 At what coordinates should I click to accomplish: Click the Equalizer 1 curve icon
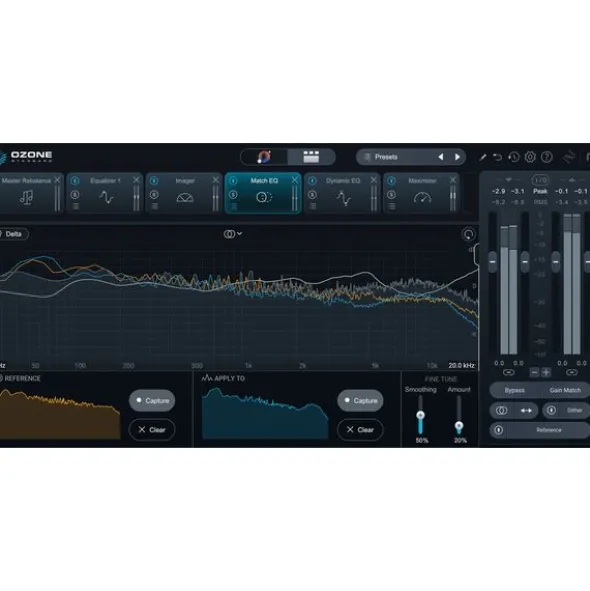tap(106, 197)
